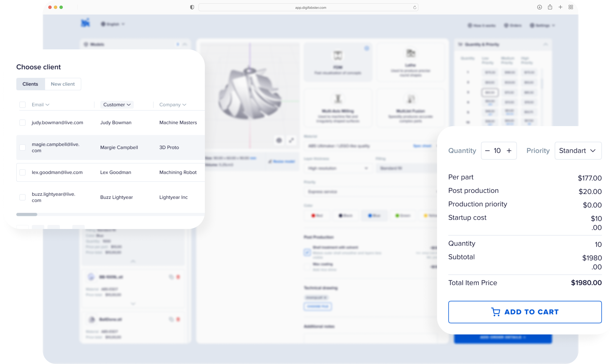This screenshot has width=614, height=364.
Task: Click the Resize model link
Action: pyautogui.click(x=282, y=161)
